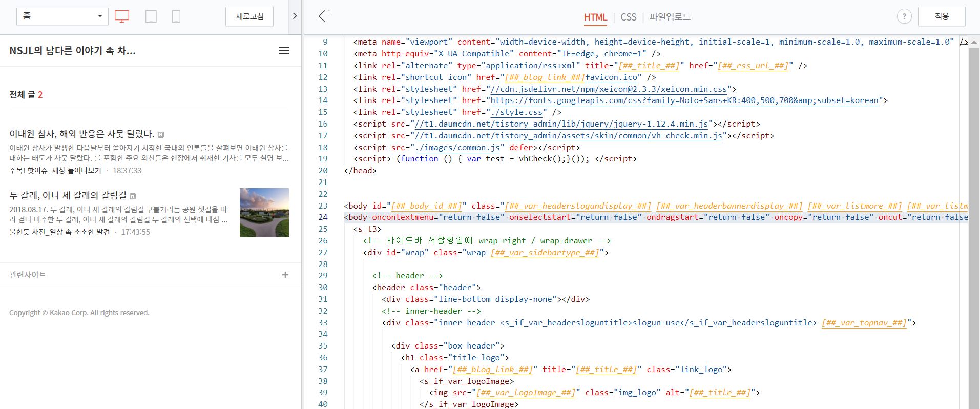The width and height of the screenshot is (980, 409).
Task: Open the blog hamburger menu
Action: point(283,51)
